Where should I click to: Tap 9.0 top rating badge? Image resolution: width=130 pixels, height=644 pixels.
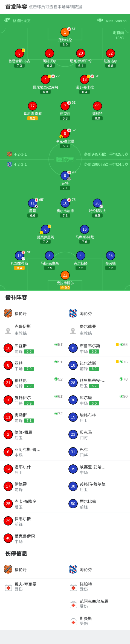65,287
